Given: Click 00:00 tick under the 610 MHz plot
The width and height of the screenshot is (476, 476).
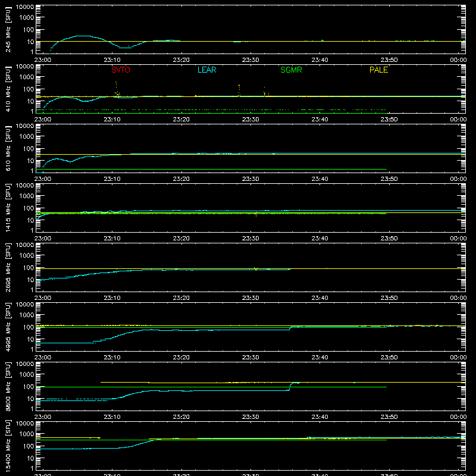Looking at the screenshot, I should 458,179.
